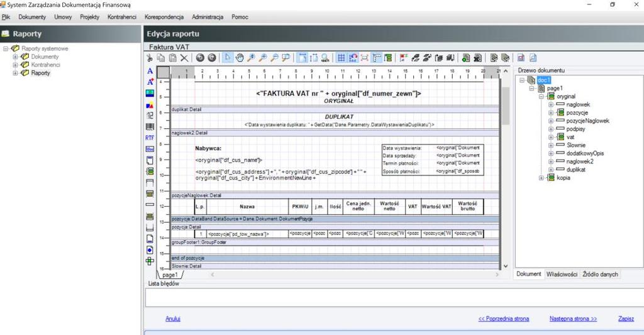This screenshot has height=335, width=644.
Task: Select the Shape insert tool
Action: pos(150,105)
